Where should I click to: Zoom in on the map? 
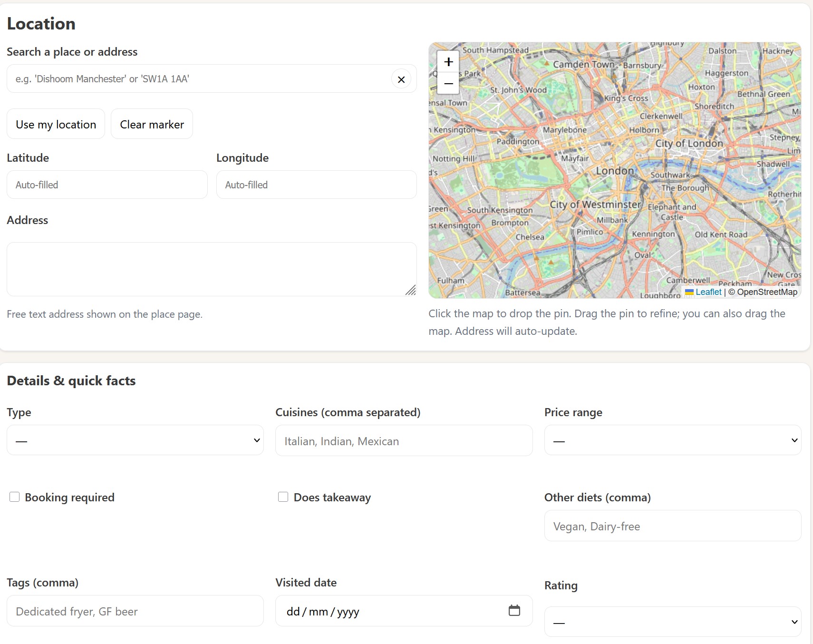tap(448, 62)
